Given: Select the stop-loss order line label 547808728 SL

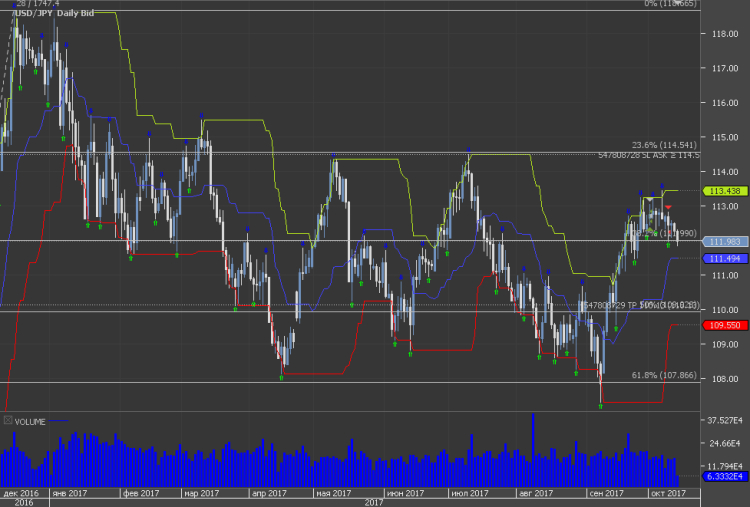Looking at the screenshot, I should coord(649,155).
